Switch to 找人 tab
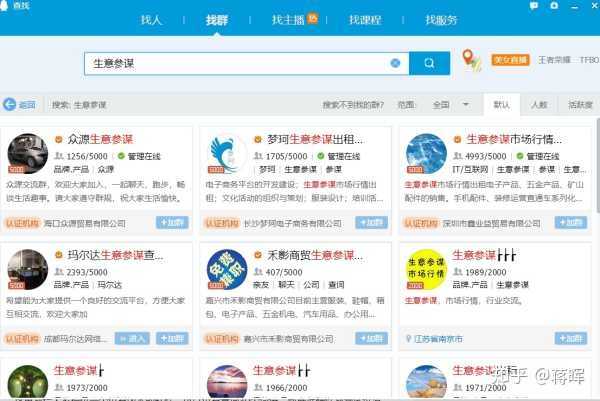 (x=151, y=20)
